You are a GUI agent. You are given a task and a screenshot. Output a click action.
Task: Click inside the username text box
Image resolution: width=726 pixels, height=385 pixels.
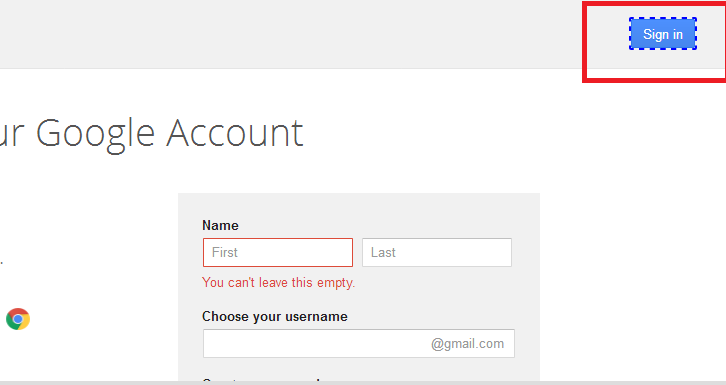click(x=359, y=343)
